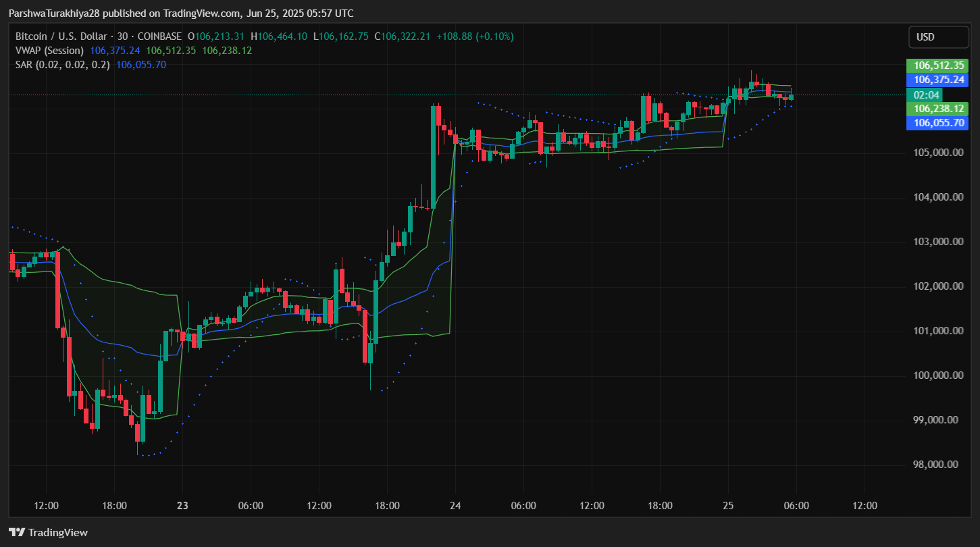980x547 pixels.
Task: Click the 101,000.00 price axis label
Action: tap(938, 330)
